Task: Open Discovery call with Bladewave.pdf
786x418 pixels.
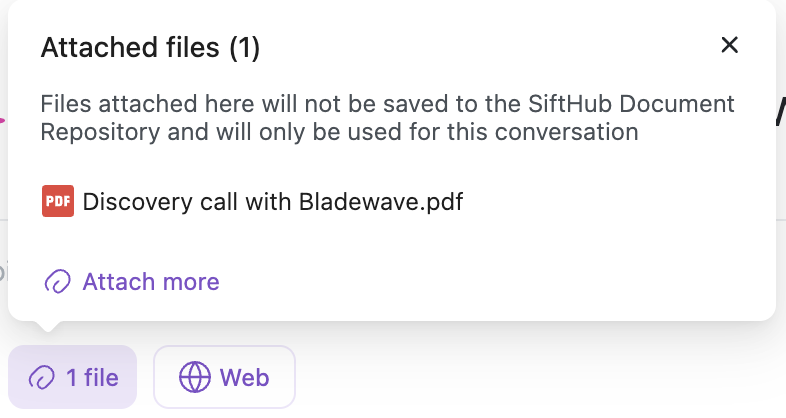Action: (272, 202)
